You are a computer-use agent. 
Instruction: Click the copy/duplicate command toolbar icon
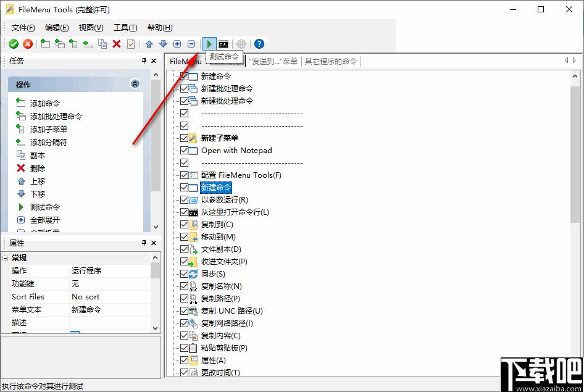coord(101,43)
